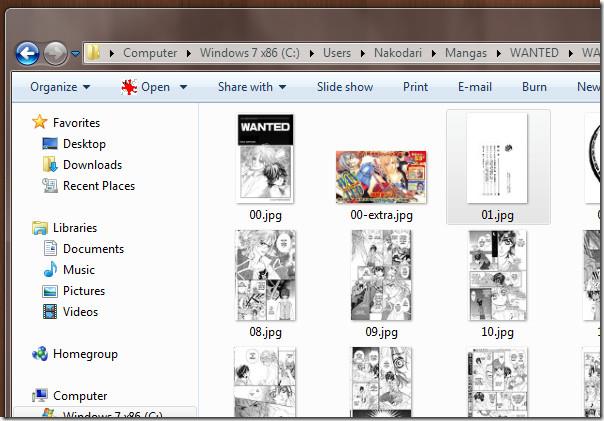604x421 pixels.
Task: Select Homegroup in the navigation pane
Action: tap(84, 354)
